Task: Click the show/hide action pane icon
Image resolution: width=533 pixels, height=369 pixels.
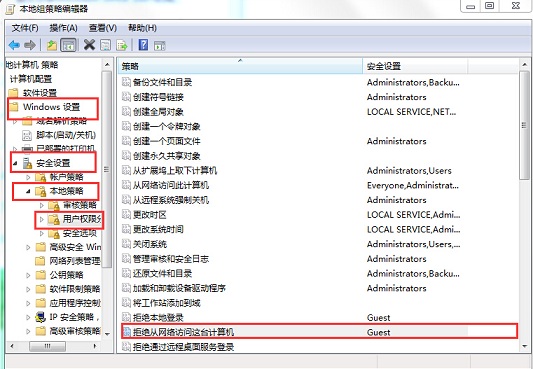Action: [x=159, y=45]
